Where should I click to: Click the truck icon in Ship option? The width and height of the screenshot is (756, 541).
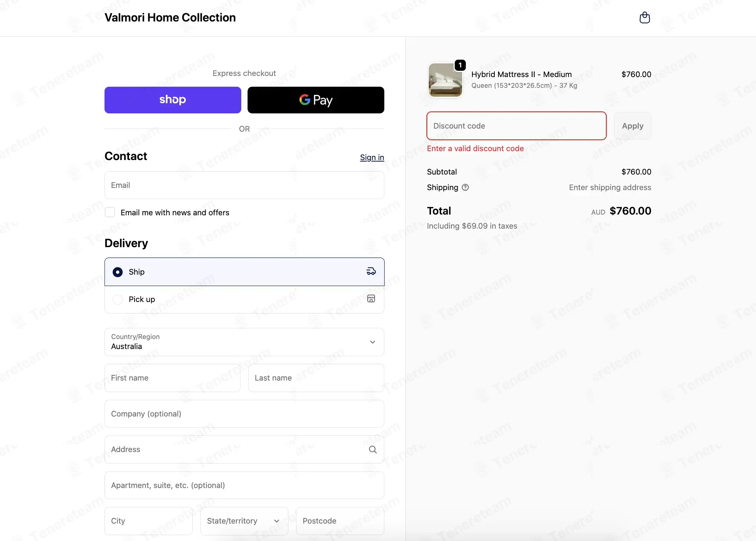pos(371,272)
